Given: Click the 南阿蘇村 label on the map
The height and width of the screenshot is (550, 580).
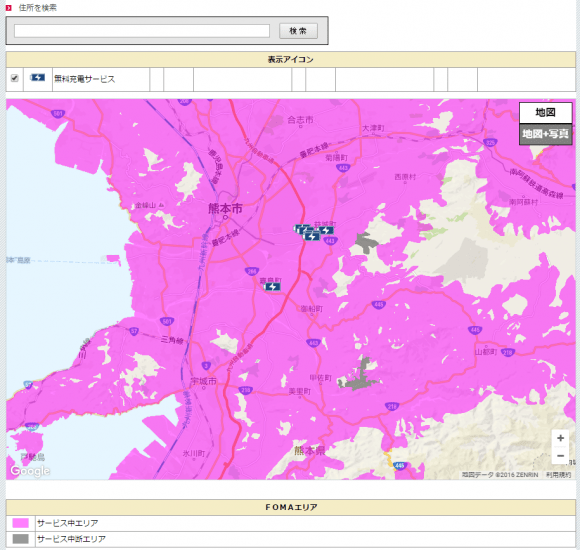Looking at the screenshot, I should tap(523, 202).
